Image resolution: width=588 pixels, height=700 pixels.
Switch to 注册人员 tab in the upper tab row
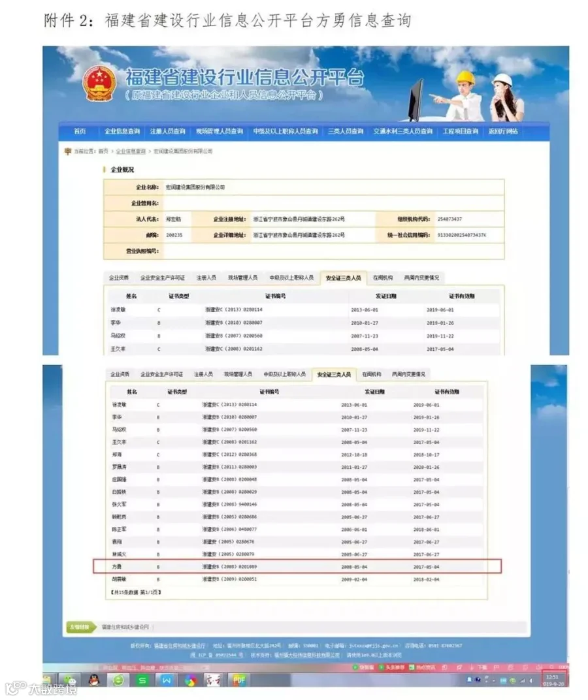point(206,278)
